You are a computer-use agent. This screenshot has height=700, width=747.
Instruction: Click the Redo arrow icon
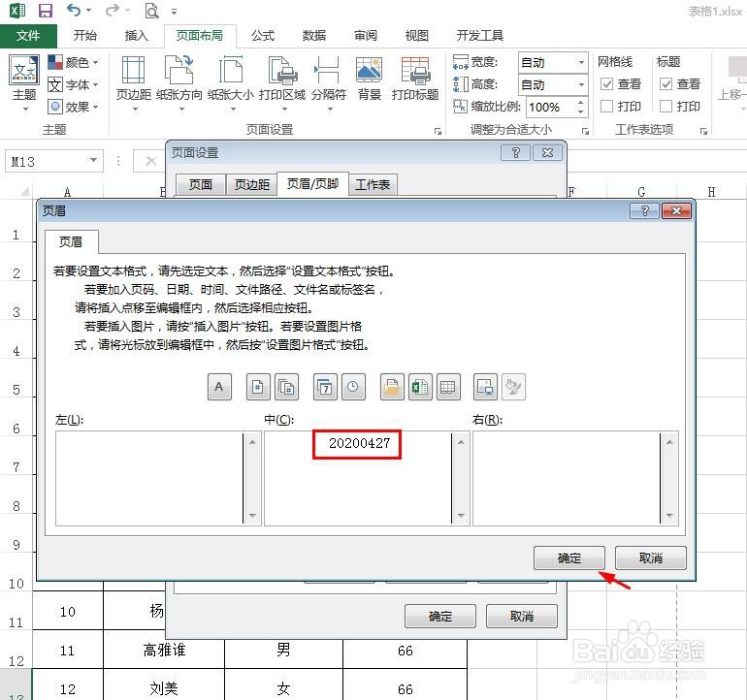(x=113, y=10)
